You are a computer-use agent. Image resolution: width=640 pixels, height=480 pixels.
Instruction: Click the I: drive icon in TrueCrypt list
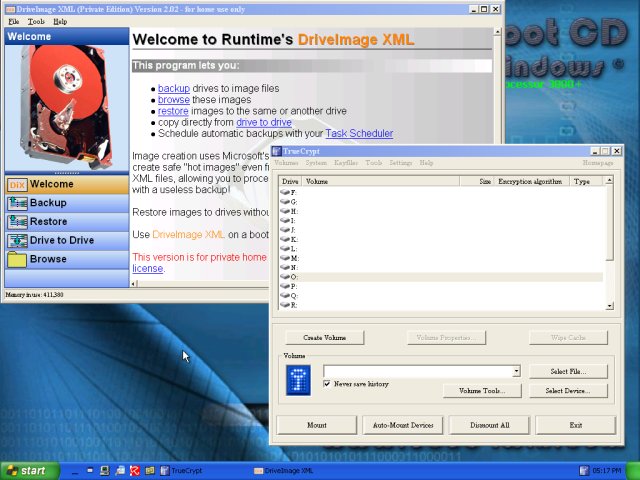(x=285, y=220)
